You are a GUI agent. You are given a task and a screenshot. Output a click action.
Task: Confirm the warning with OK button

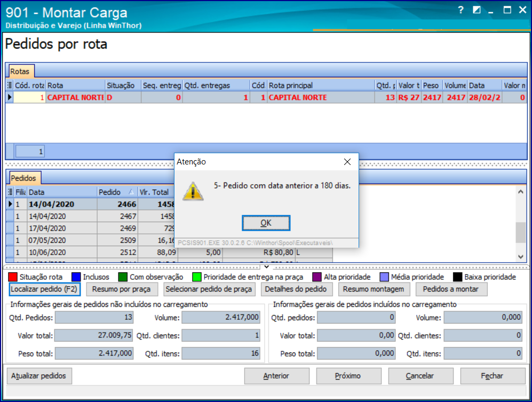(x=266, y=223)
